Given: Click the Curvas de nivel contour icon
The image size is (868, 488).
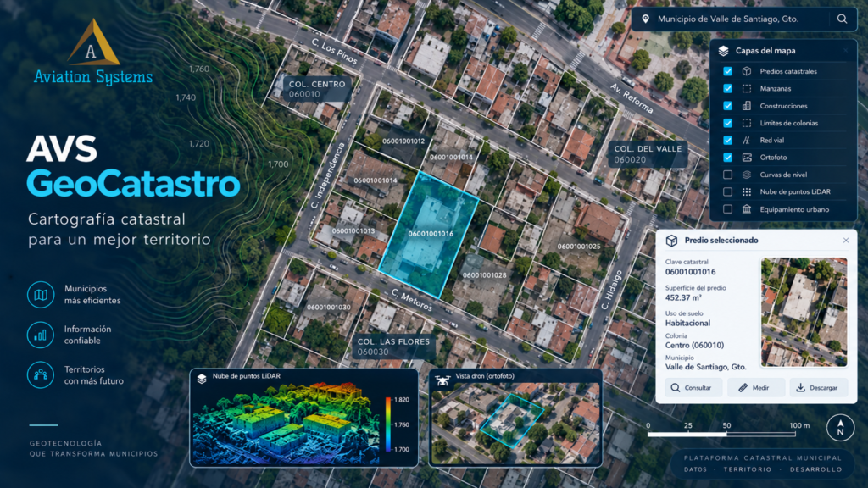Looking at the screenshot, I should (747, 175).
